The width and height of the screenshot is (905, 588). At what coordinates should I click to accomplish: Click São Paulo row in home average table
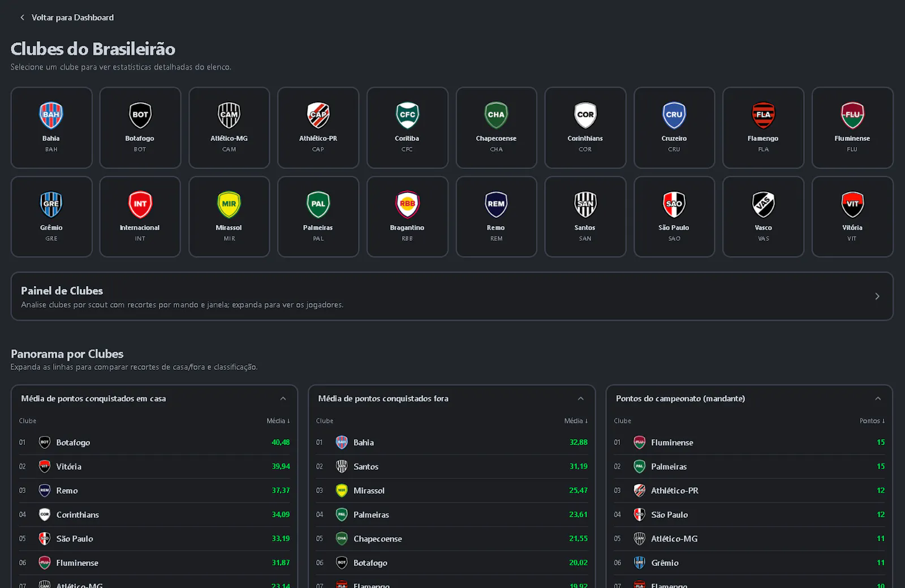(x=154, y=539)
